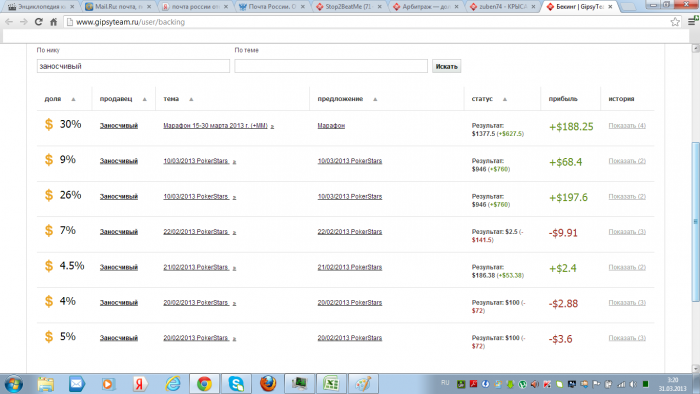
Task: Show history Показать (4) for 30% row
Action: 627,126
